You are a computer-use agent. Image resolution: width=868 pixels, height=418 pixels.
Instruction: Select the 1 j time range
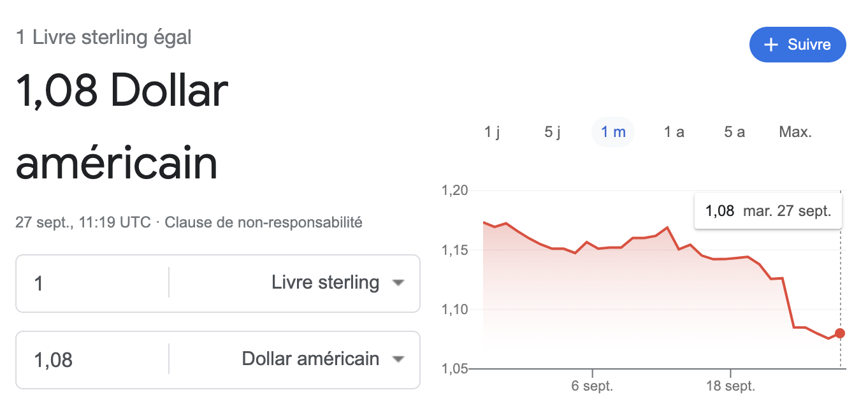point(492,132)
